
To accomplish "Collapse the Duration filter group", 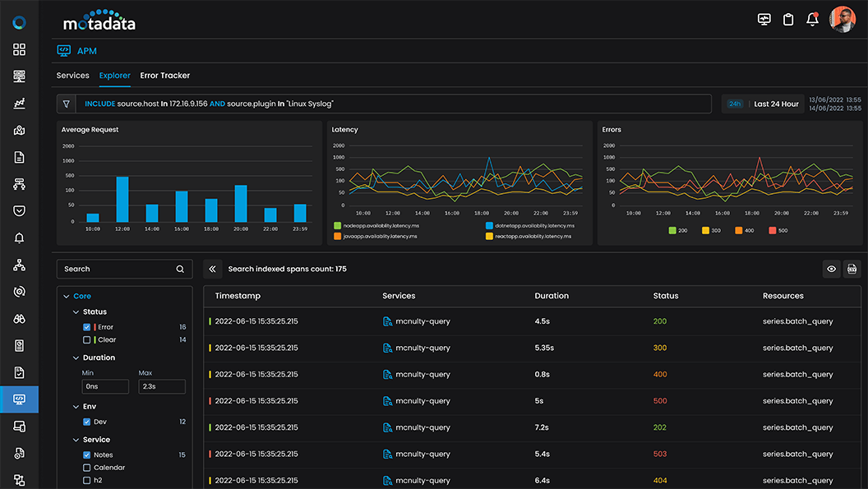I will (x=76, y=358).
